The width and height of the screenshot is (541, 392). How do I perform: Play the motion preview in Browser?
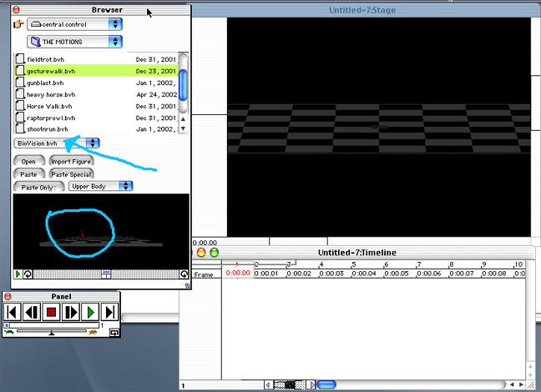click(x=18, y=274)
